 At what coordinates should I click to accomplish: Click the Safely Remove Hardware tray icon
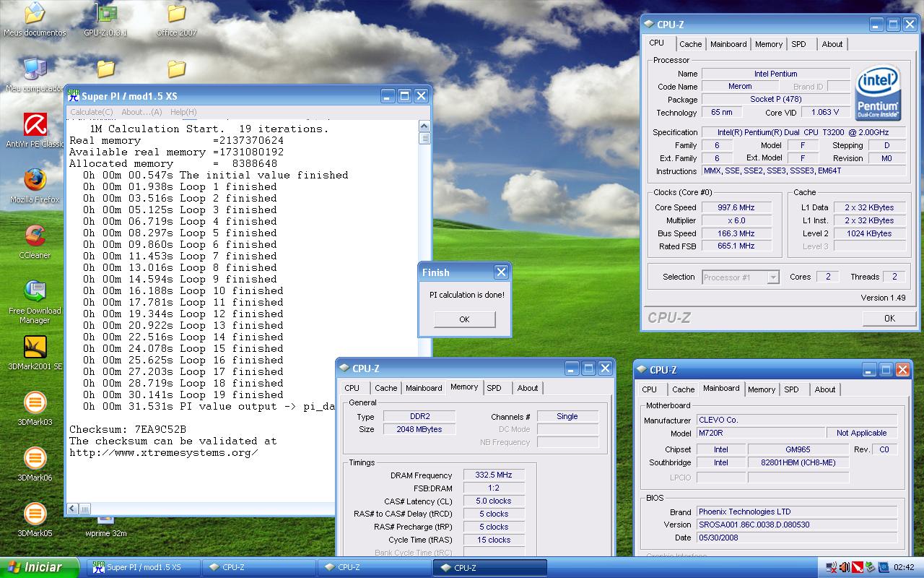click(x=871, y=567)
